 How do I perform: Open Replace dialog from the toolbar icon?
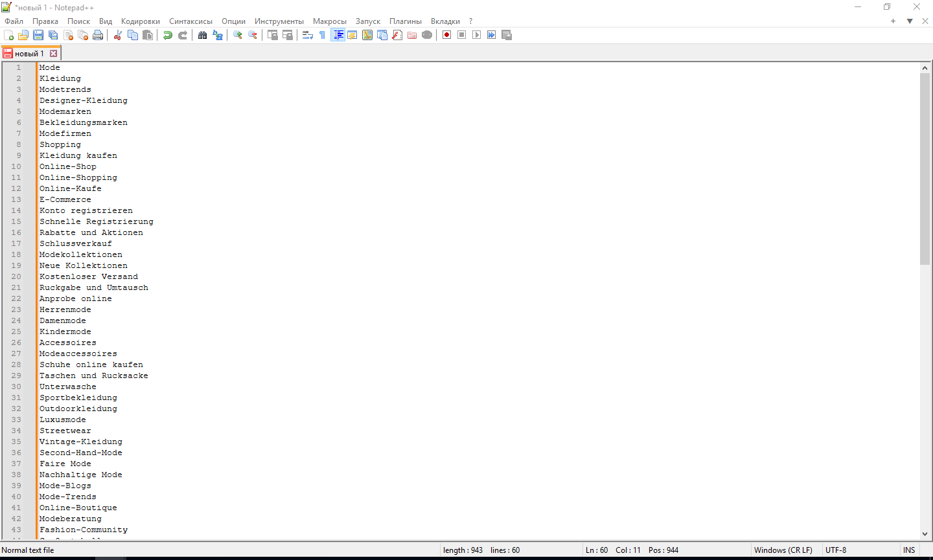tap(218, 35)
